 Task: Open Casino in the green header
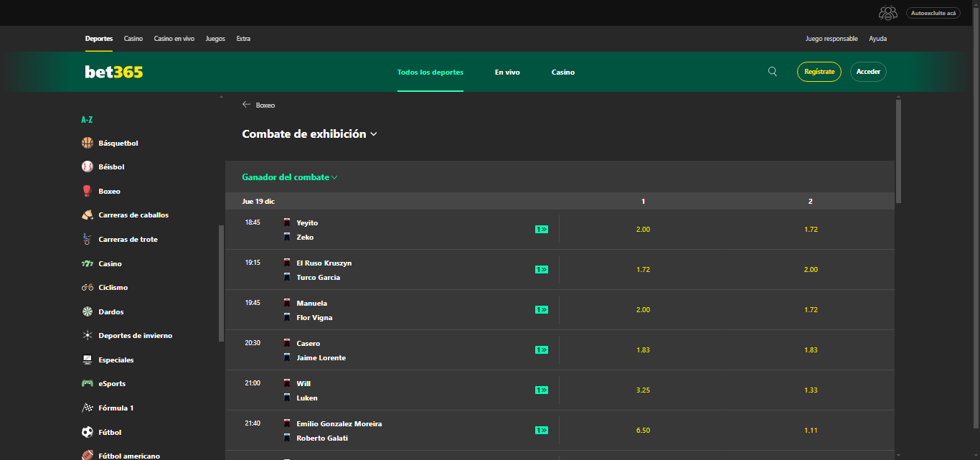pos(563,72)
